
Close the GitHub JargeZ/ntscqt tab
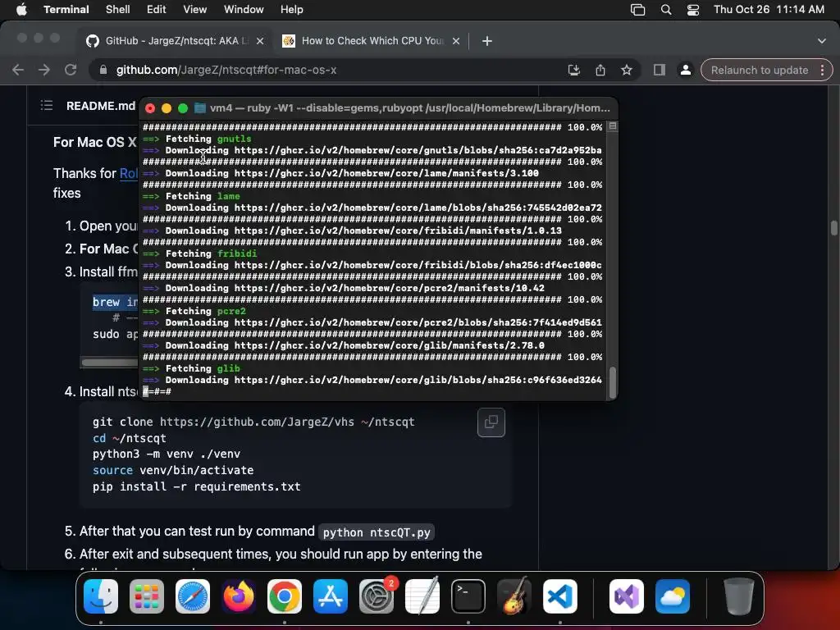pos(260,41)
